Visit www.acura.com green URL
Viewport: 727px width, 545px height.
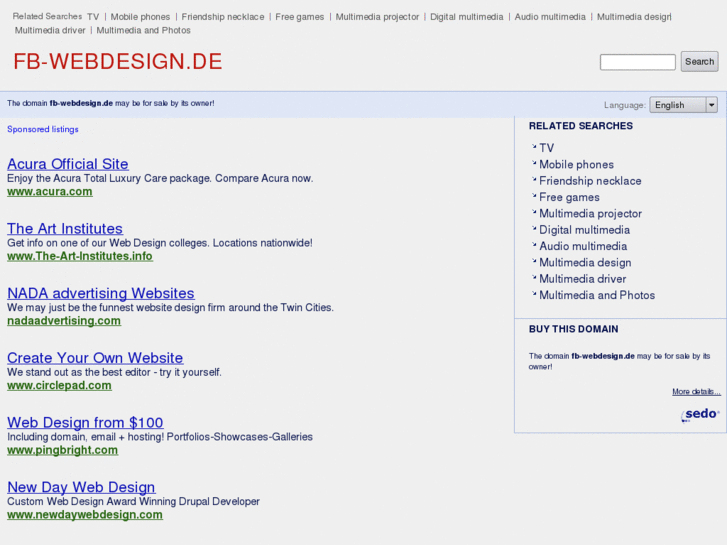click(50, 192)
